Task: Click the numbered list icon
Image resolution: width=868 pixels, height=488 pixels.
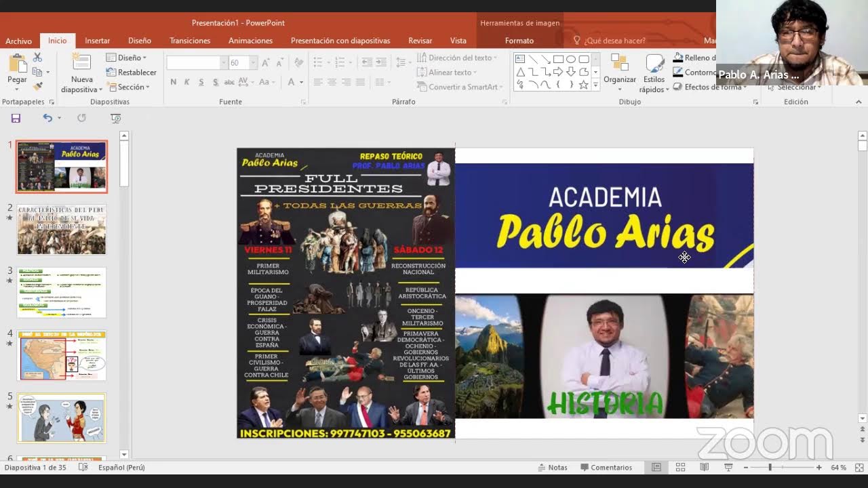Action: point(341,62)
